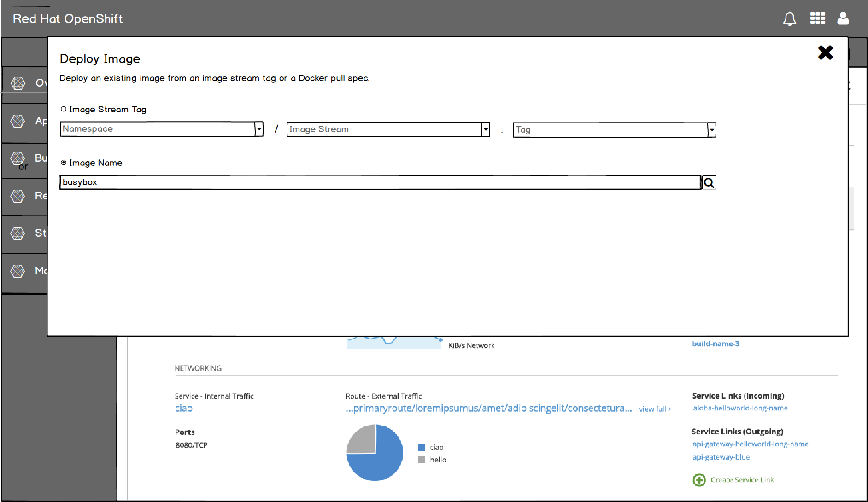
Task: Click the NETWORKING section heading
Action: [x=198, y=368]
